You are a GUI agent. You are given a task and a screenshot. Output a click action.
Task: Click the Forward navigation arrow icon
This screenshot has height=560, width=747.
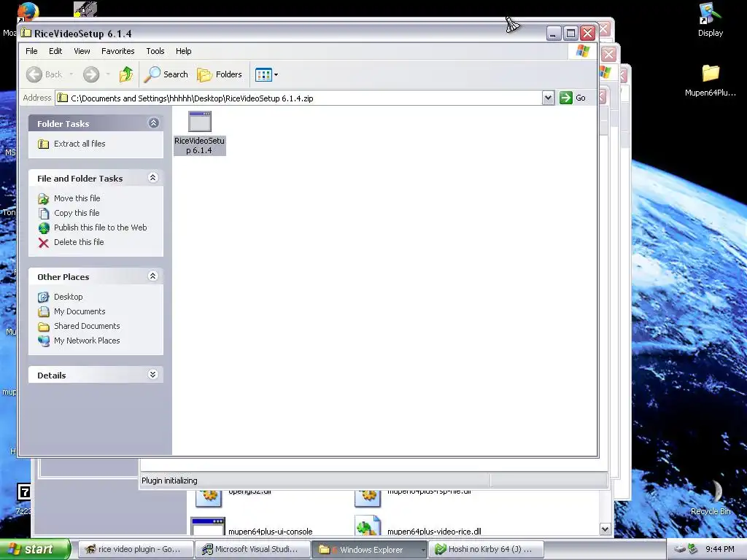[x=91, y=74]
